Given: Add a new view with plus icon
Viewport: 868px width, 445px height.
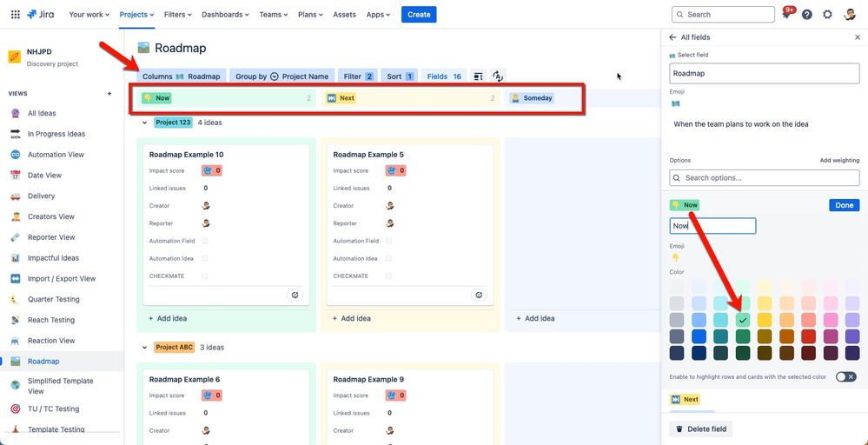Looking at the screenshot, I should (109, 94).
